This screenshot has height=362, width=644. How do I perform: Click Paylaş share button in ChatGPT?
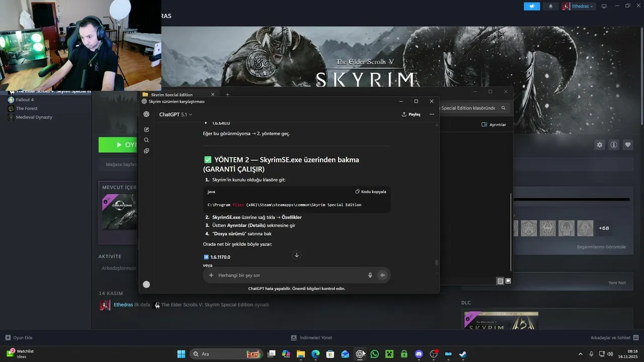coord(411,114)
